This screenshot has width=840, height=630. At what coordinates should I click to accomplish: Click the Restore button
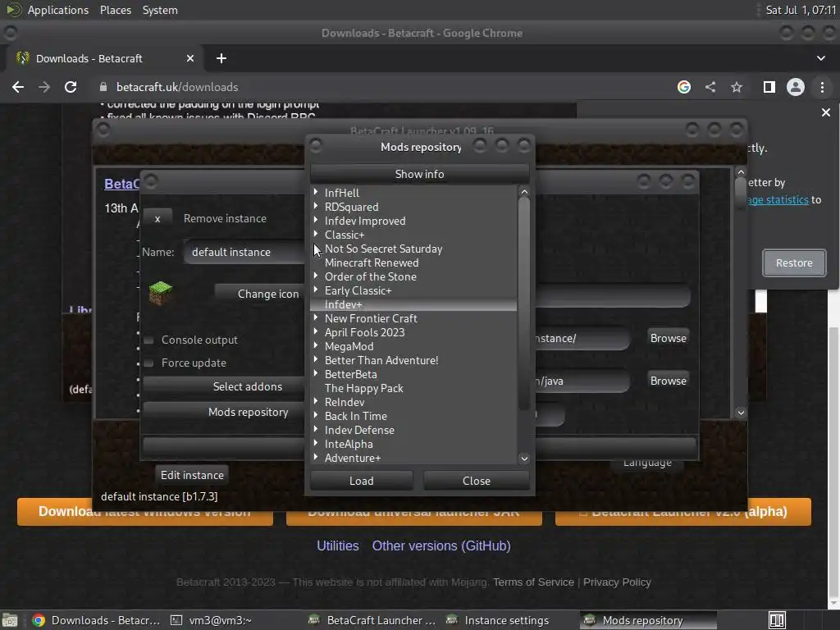794,263
